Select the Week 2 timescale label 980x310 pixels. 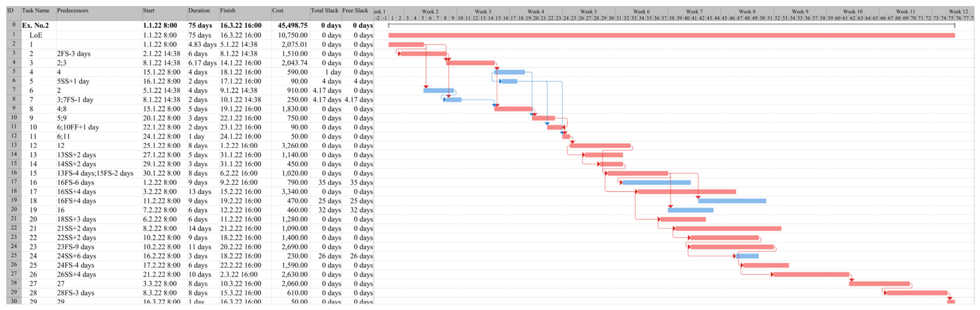[430, 11]
